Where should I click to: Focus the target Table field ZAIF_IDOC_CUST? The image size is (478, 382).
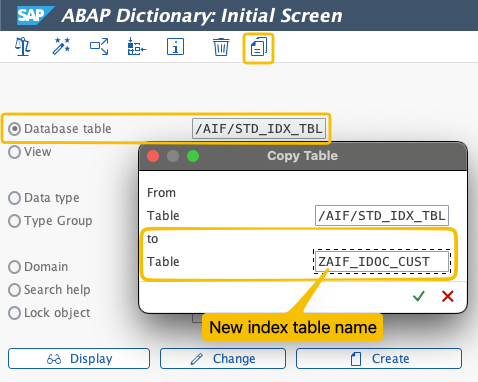tap(382, 262)
